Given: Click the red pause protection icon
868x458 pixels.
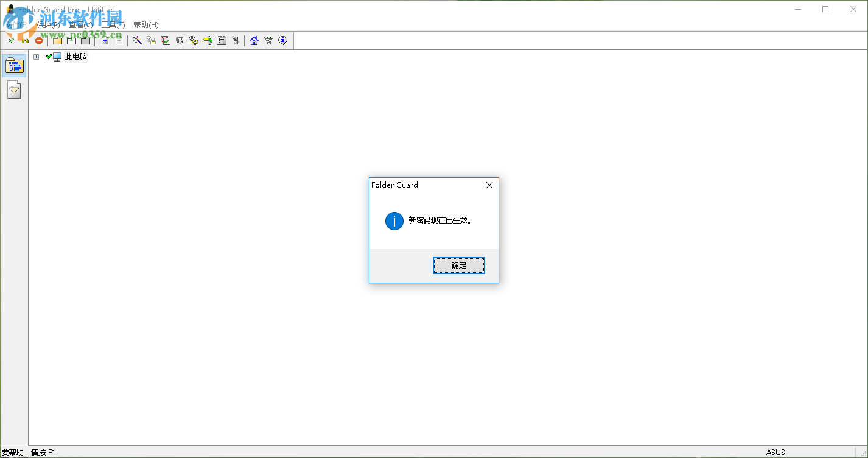Looking at the screenshot, I should 39,40.
